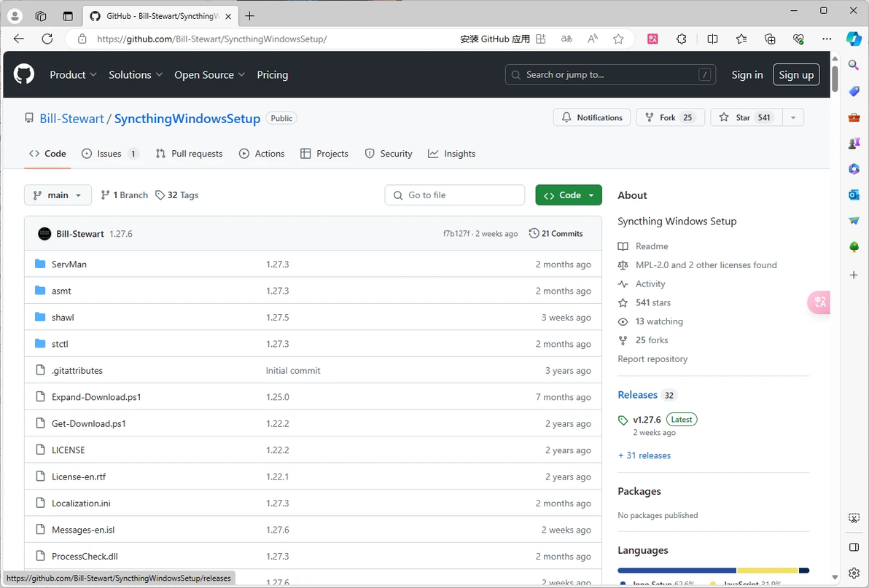
Task: Click the plus icon to customize sidebar
Action: click(x=854, y=275)
